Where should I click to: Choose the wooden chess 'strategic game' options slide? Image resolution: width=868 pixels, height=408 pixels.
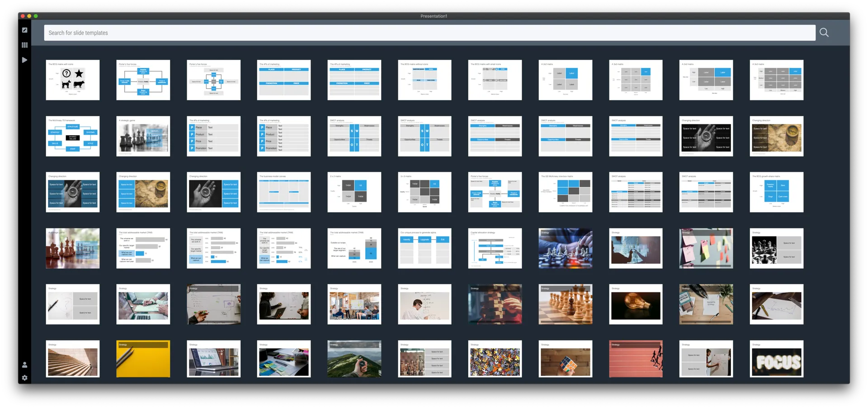pyautogui.click(x=73, y=248)
